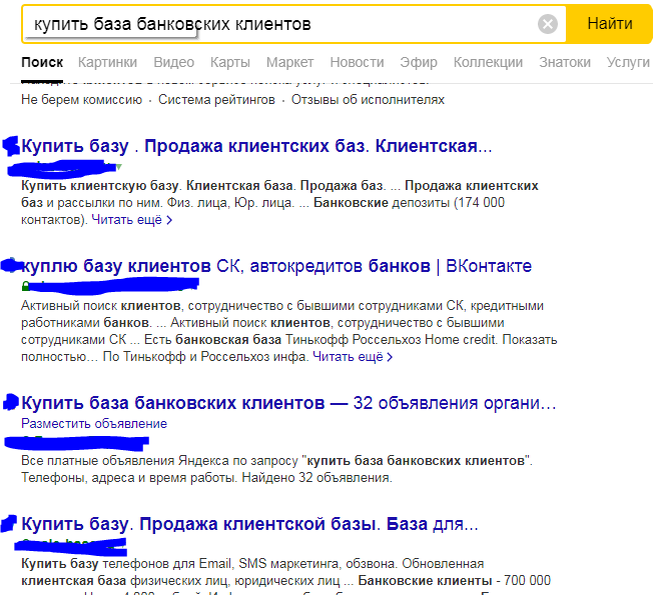Click 'Отзывы об исполнителях' text
This screenshot has width=653, height=595.
click(x=368, y=100)
